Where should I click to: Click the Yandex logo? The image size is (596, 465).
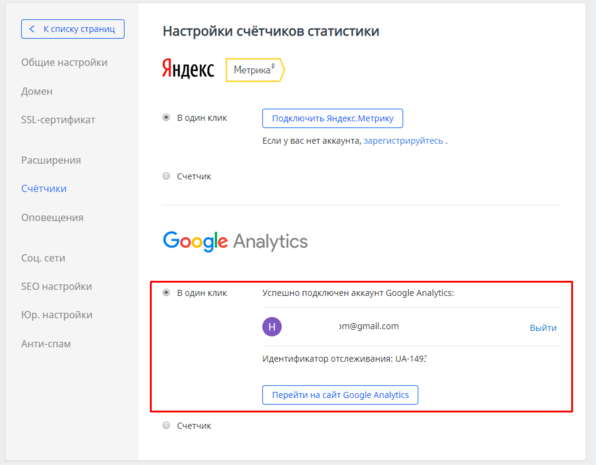coord(188,69)
